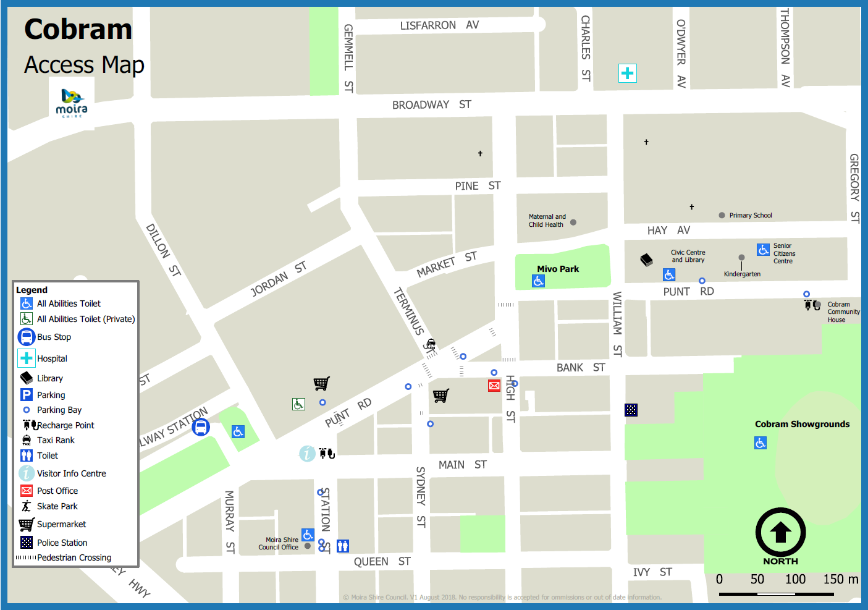Click the green private all abilities toilet icon on the map
Image resolution: width=868 pixels, height=610 pixels.
click(x=298, y=404)
